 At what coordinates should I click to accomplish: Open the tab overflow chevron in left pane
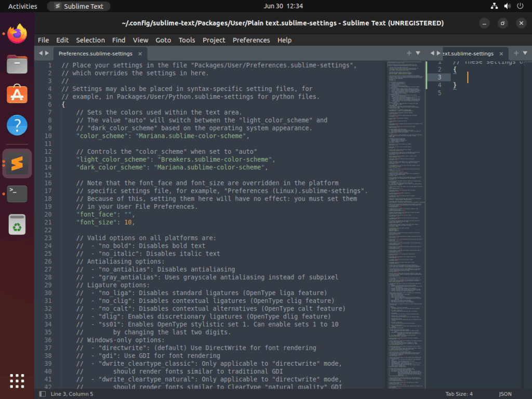(418, 53)
